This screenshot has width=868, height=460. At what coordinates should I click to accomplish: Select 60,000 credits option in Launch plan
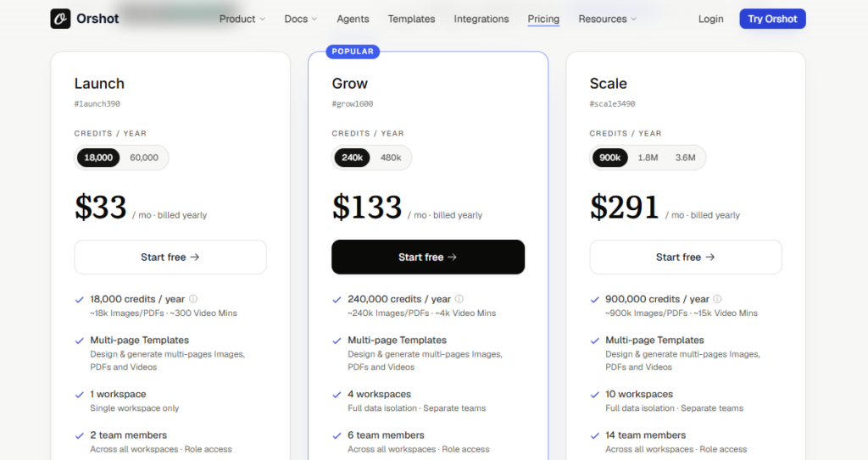click(x=144, y=158)
